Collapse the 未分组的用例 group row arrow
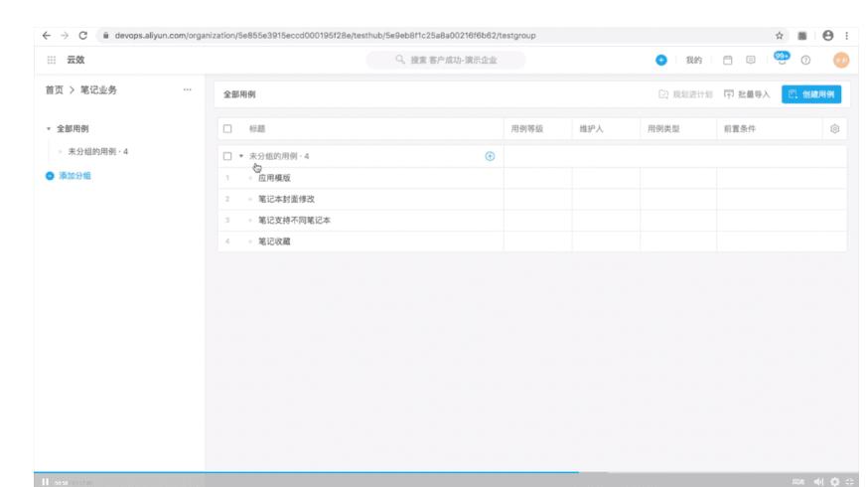 pos(240,156)
